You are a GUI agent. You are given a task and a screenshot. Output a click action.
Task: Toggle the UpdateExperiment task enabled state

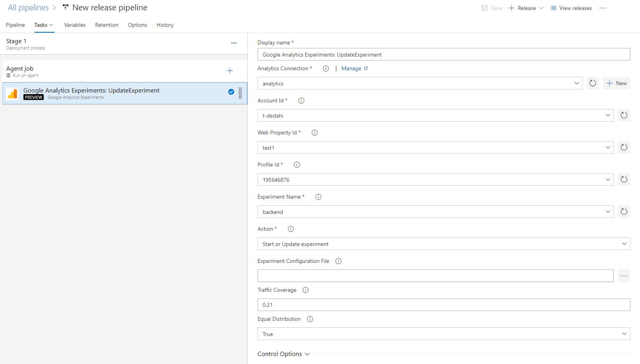(x=231, y=92)
